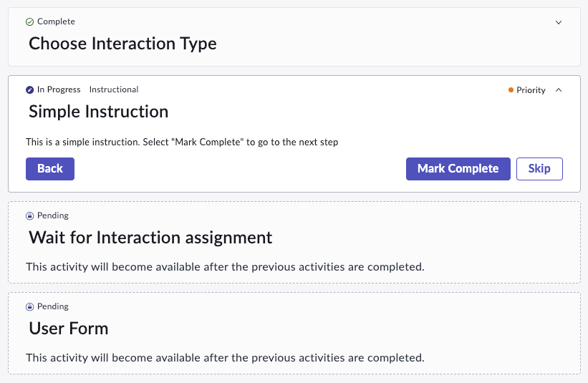Click the simple instruction description text
Image resolution: width=588 pixels, height=383 pixels.
coord(182,142)
